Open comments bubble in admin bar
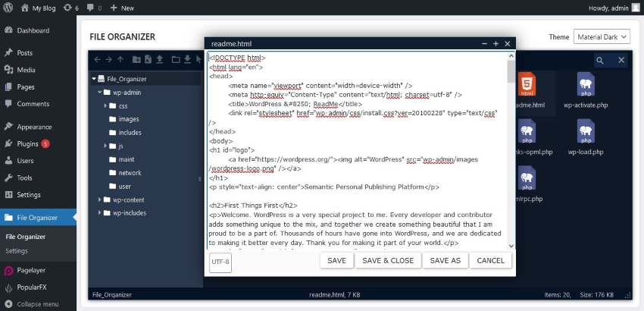This screenshot has width=644, height=311. [x=94, y=8]
